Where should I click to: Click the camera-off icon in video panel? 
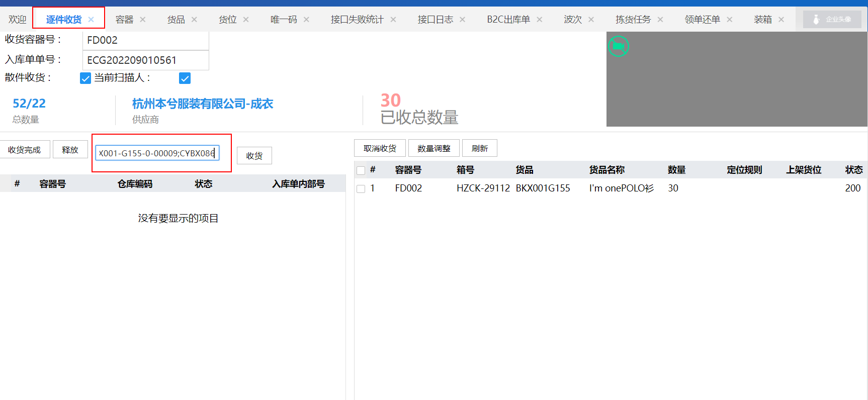618,47
